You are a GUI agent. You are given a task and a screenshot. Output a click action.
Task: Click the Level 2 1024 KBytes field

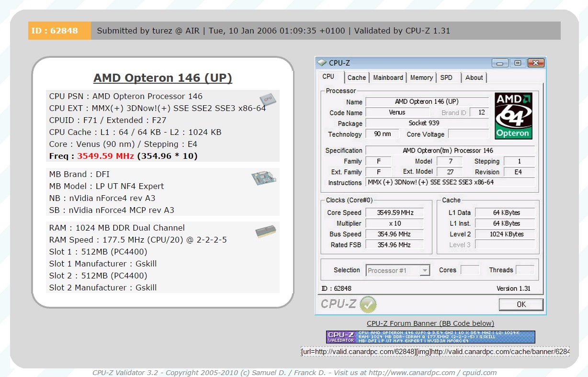506,234
